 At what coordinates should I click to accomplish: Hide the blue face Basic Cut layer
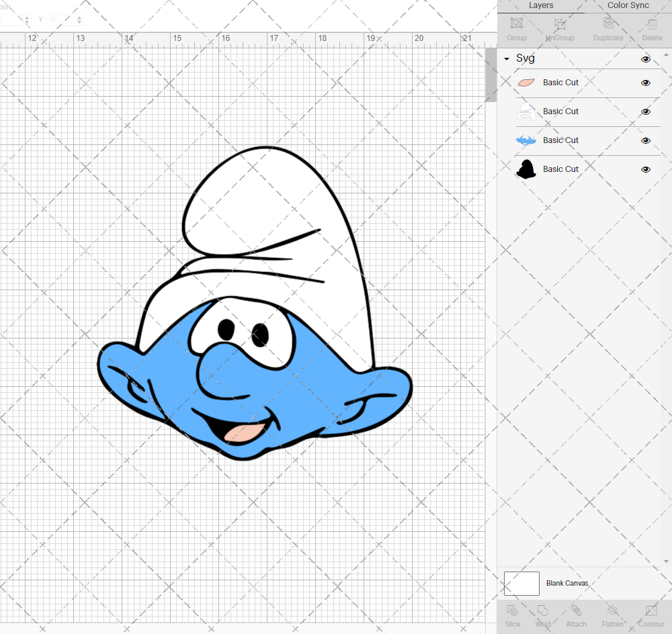point(646,140)
